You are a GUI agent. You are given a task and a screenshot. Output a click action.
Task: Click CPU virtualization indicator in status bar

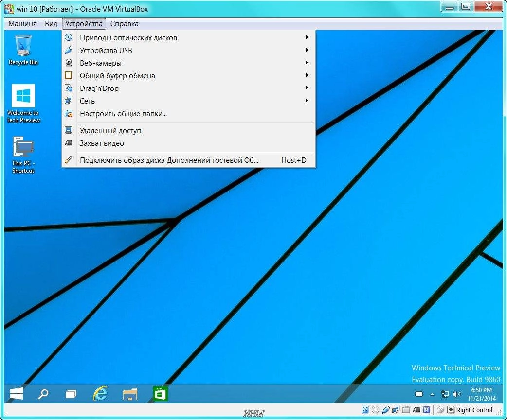click(x=427, y=410)
